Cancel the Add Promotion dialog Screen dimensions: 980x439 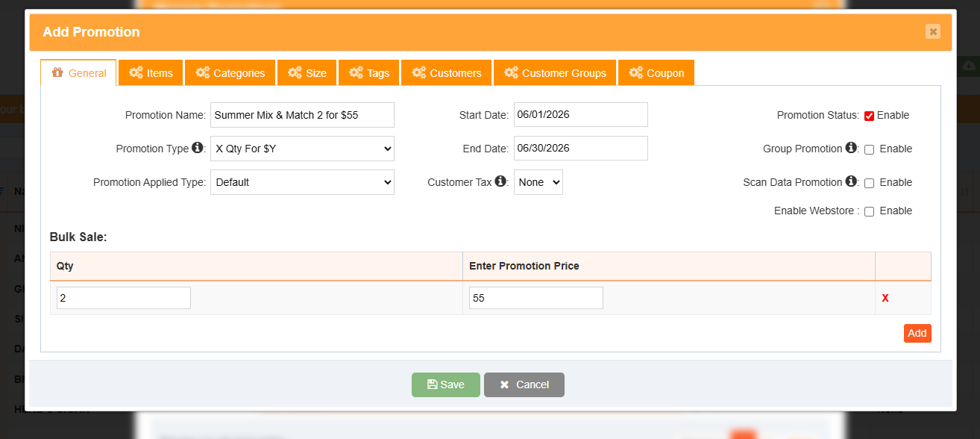pos(524,384)
